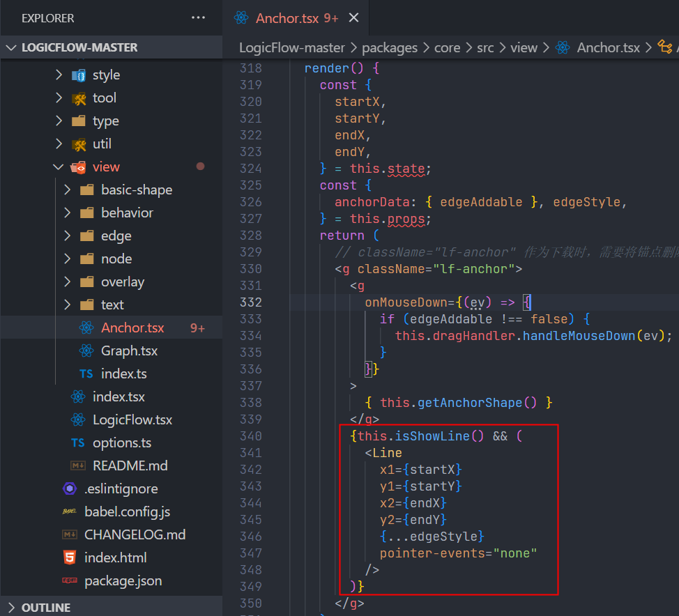
Task: Expand the tool folder chevron
Action: click(59, 98)
